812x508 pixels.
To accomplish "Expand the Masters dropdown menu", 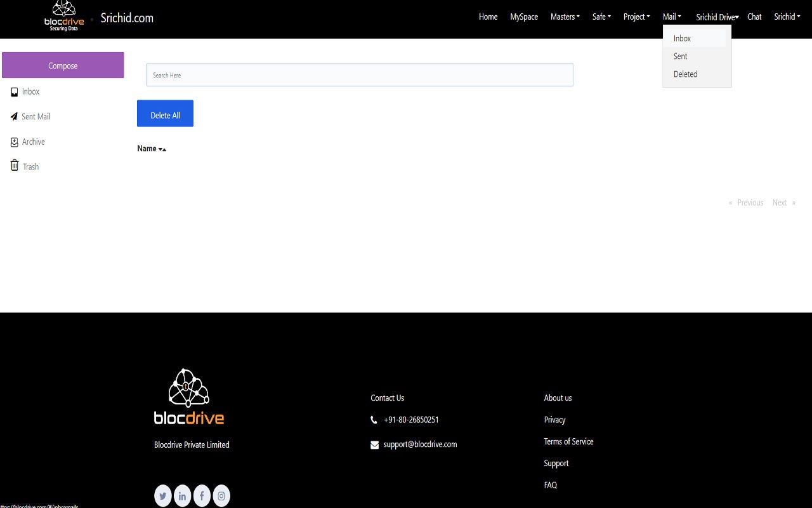I will point(565,17).
